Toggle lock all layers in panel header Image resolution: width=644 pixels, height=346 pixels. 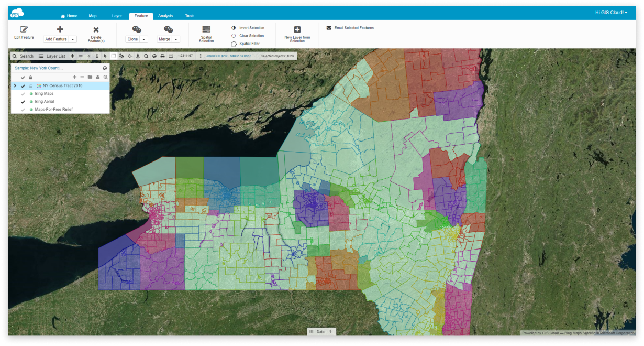[x=30, y=78]
